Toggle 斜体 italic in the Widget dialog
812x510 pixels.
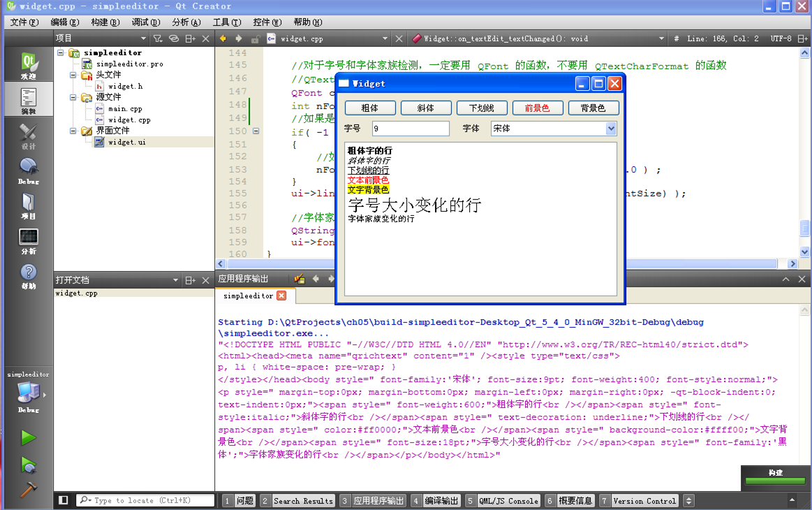coord(425,108)
